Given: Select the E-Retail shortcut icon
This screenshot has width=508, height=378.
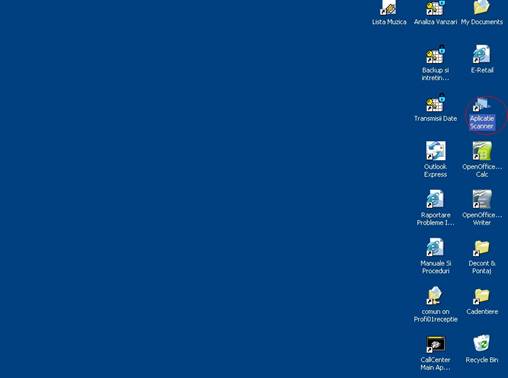Looking at the screenshot, I should (482, 54).
